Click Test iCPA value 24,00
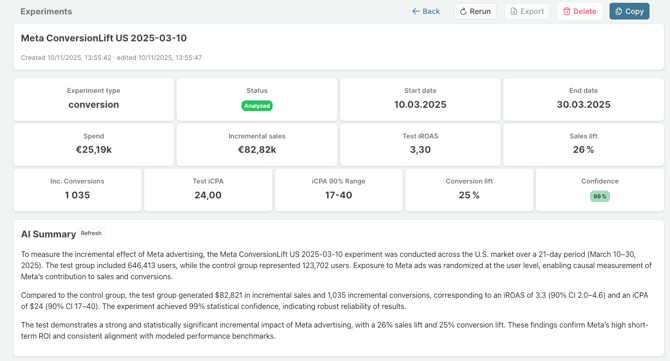Screen dimensions: 670x361 [x=208, y=195]
